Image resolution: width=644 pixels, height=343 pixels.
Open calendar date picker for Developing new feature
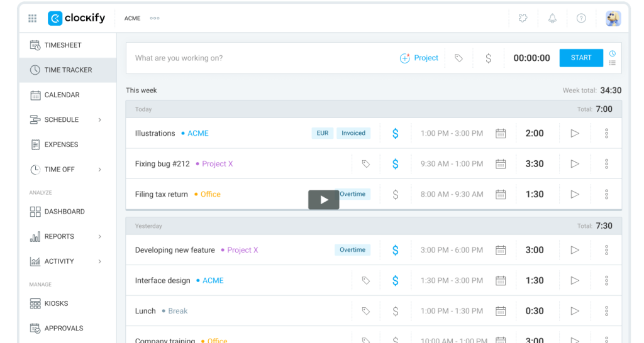(x=500, y=250)
